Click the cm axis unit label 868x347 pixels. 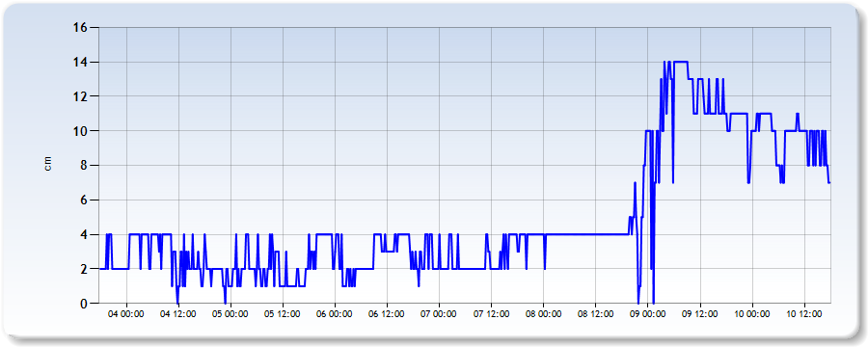click(x=47, y=164)
